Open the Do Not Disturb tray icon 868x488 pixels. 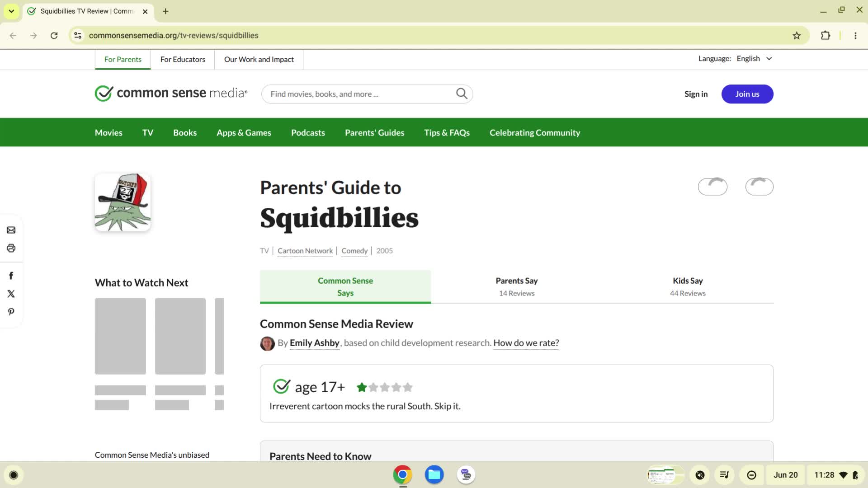pyautogui.click(x=751, y=475)
